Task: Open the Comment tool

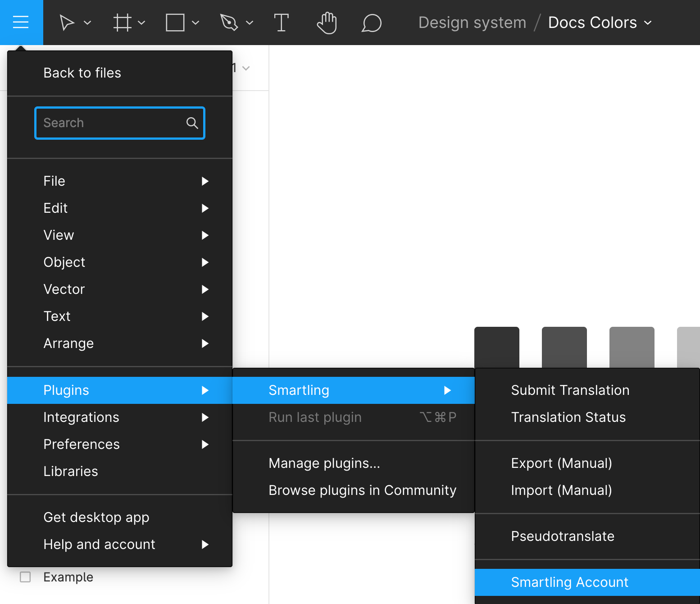Action: [x=372, y=22]
